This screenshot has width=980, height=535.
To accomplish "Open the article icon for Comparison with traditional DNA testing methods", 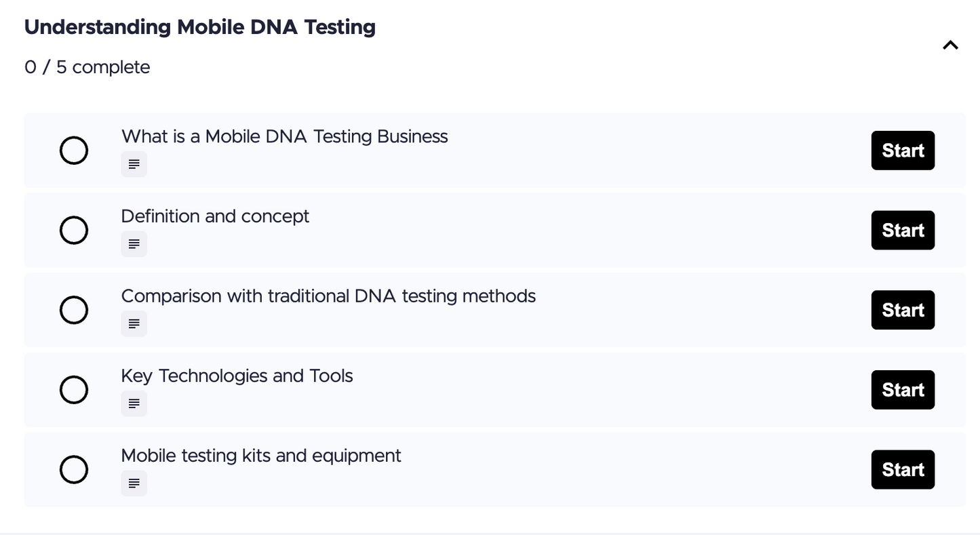I will tap(134, 323).
